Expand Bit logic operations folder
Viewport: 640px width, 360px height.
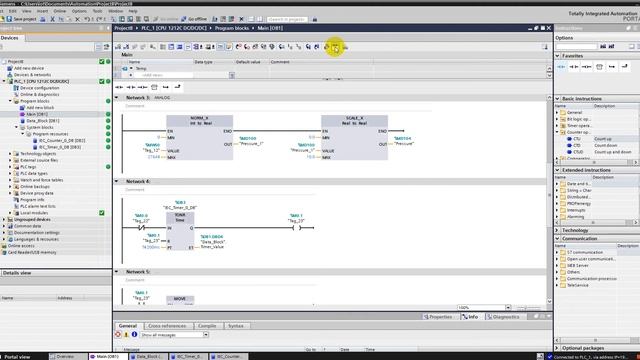pyautogui.click(x=557, y=119)
